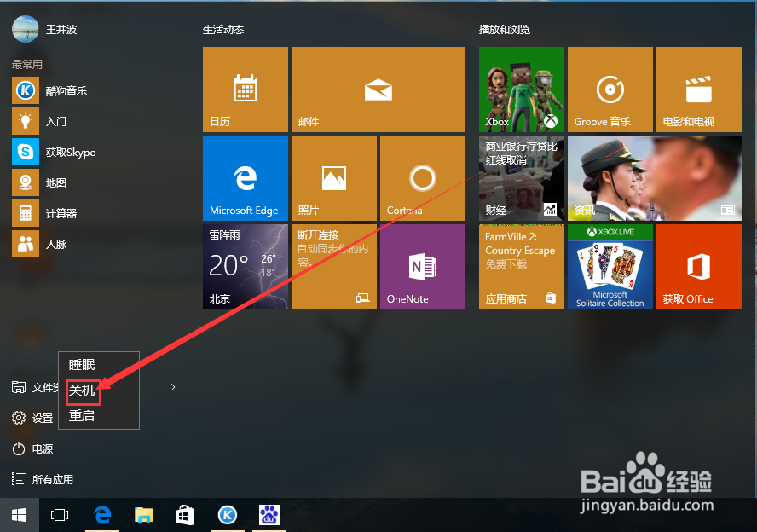Open the 入门 lightbulb icon
This screenshot has height=532, width=757.
point(26,121)
